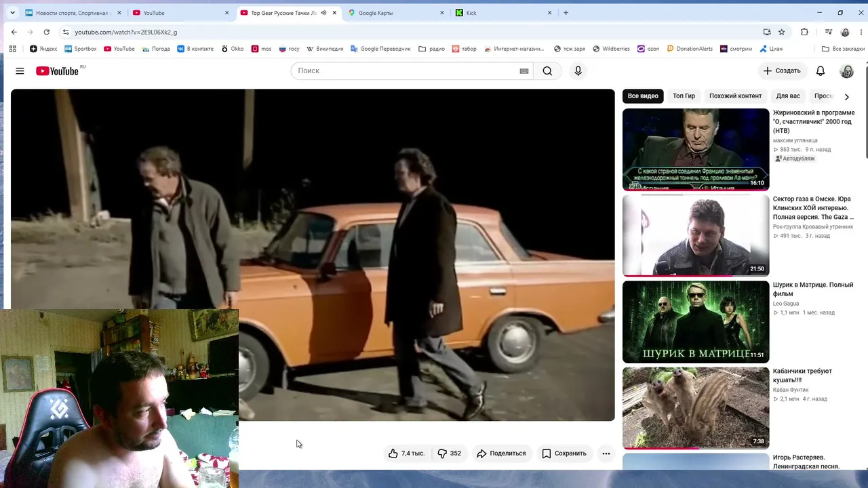868x488 pixels.
Task: Open a new browser tab
Action: point(566,13)
